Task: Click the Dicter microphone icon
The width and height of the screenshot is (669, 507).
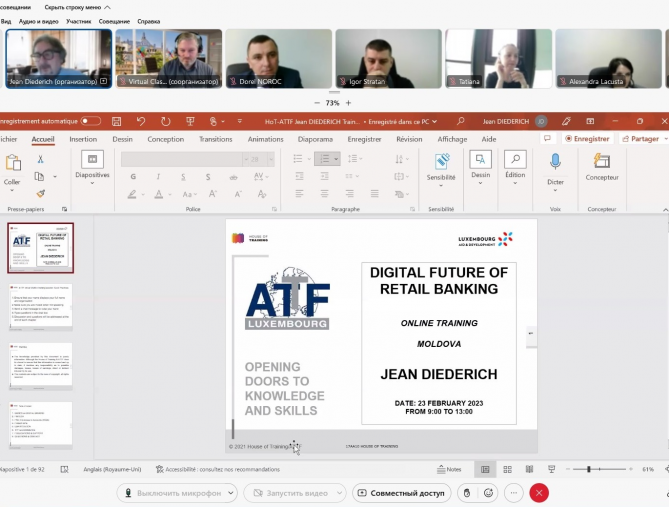Action: (x=555, y=161)
